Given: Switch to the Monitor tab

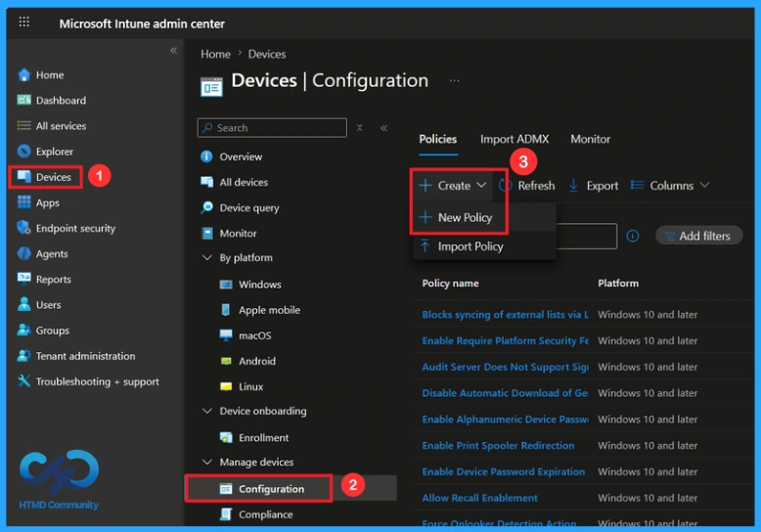Looking at the screenshot, I should point(590,139).
